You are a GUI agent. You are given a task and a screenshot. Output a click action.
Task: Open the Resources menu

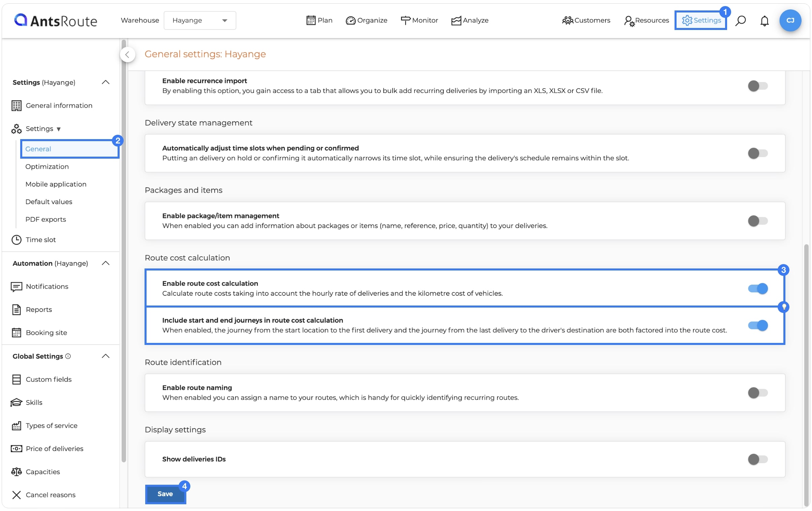point(647,21)
